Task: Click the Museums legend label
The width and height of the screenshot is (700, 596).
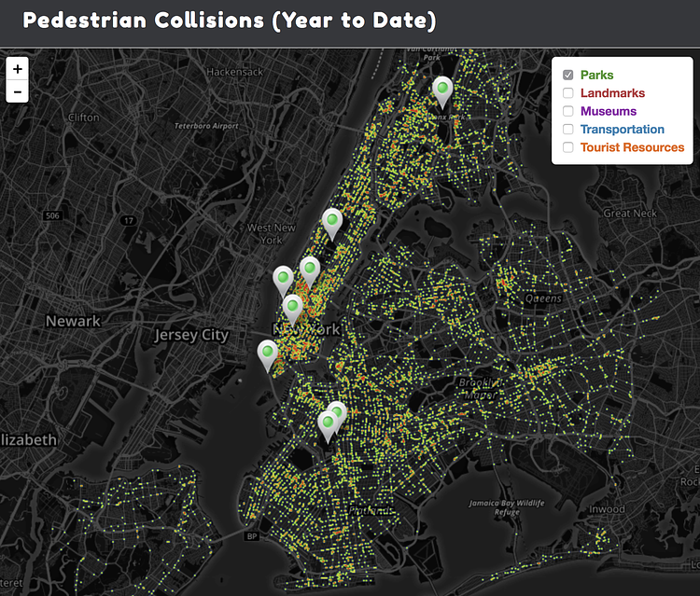Action: 609,111
